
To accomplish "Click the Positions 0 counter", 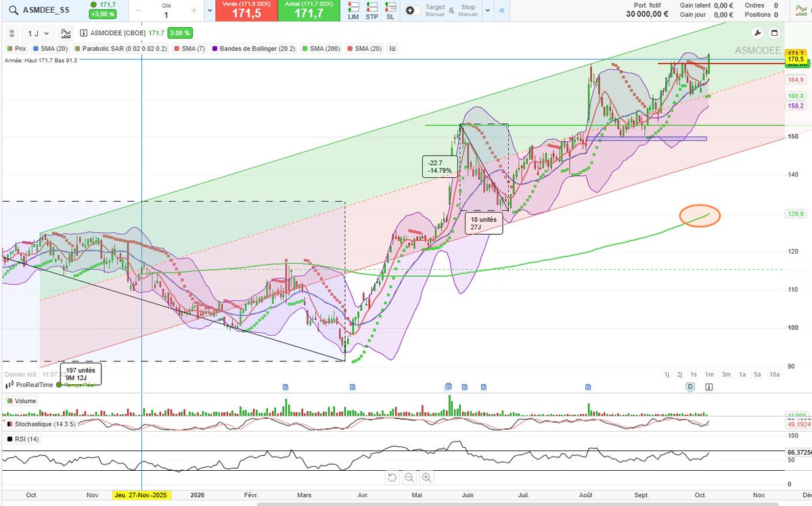I will point(761,14).
